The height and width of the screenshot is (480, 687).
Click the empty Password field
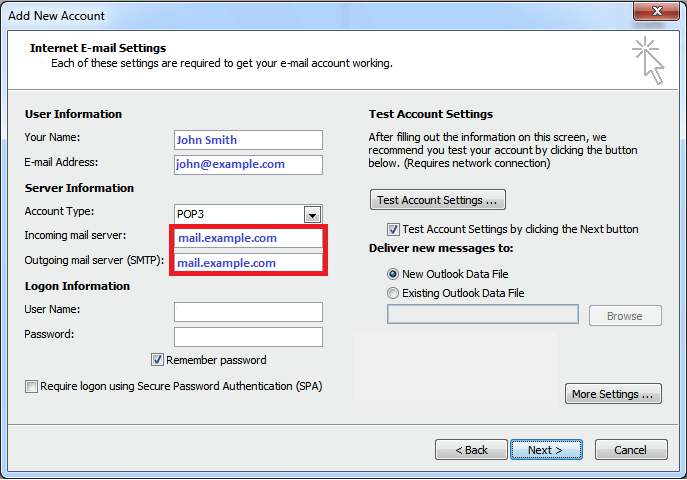click(248, 337)
